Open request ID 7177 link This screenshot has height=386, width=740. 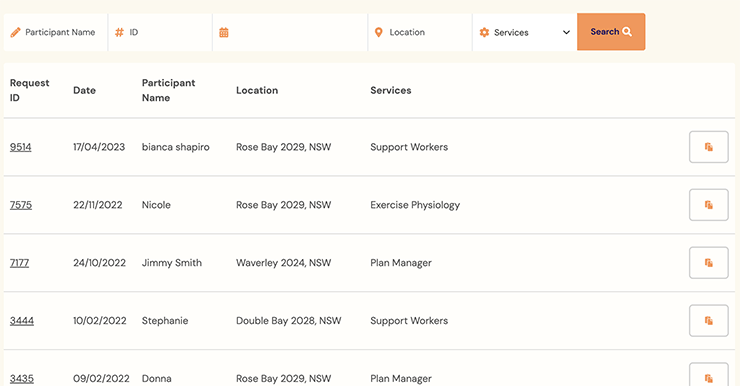[x=19, y=263]
